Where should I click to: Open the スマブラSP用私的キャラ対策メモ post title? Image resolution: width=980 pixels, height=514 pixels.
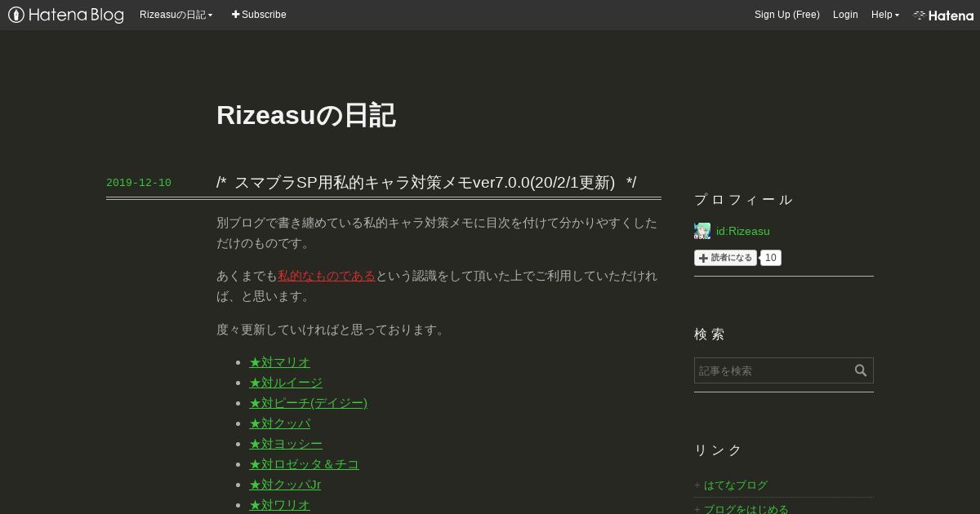click(426, 182)
